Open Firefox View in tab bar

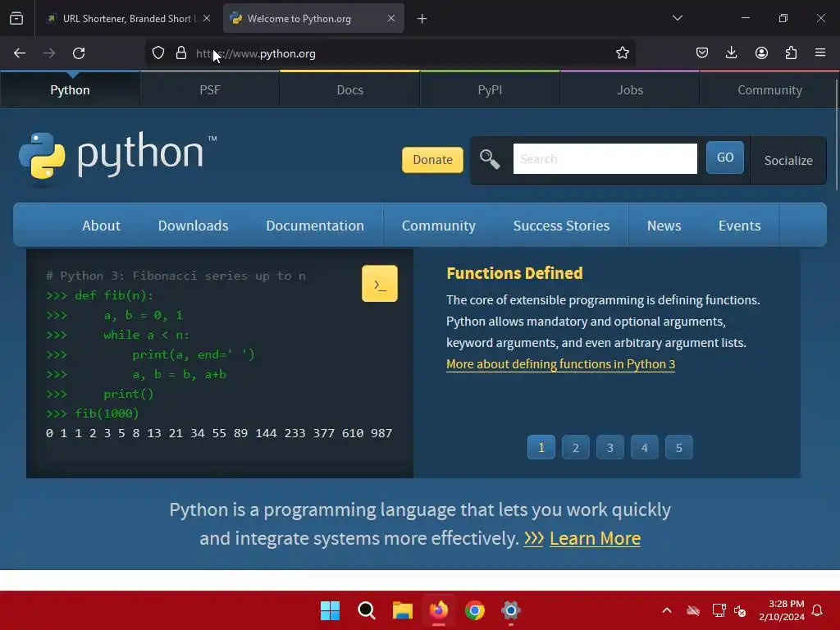16,18
